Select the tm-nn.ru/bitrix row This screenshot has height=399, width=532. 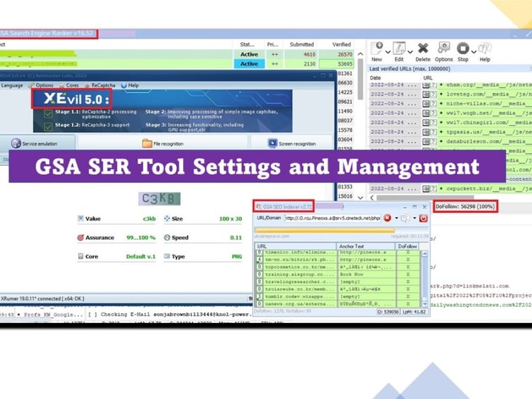pyautogui.click(x=338, y=259)
